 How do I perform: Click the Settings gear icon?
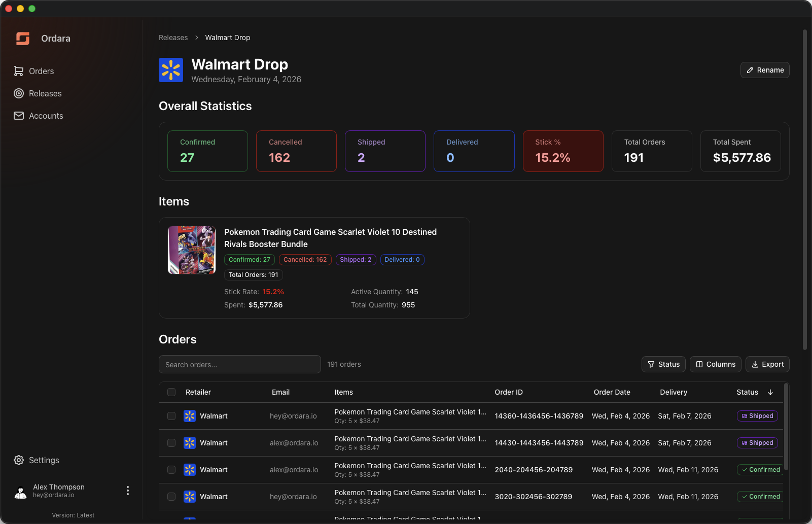(19, 460)
